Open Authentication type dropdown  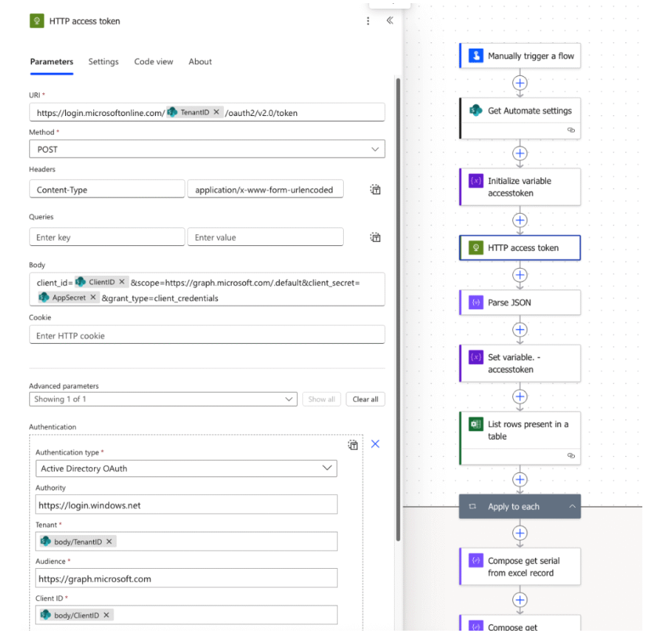tap(186, 469)
